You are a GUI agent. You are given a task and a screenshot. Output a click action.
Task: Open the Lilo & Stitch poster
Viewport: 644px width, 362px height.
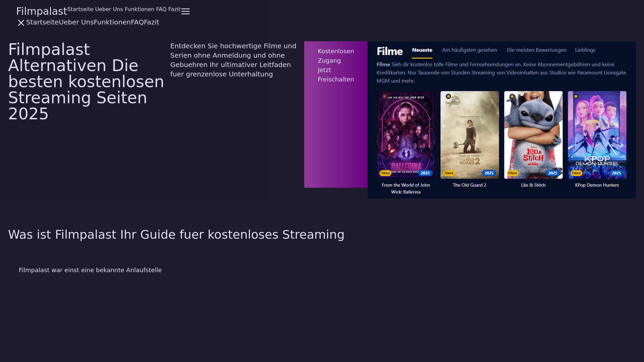point(533,135)
